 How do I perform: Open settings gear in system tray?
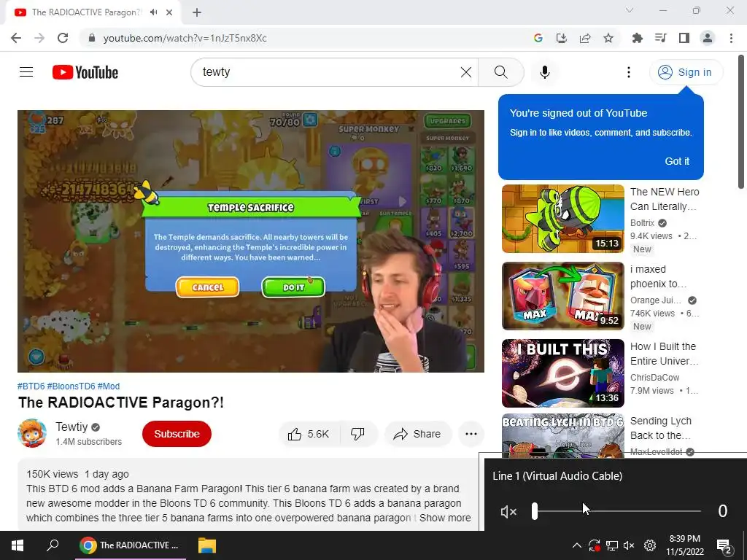pyautogui.click(x=650, y=545)
